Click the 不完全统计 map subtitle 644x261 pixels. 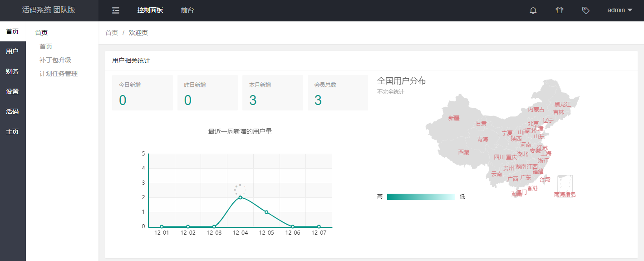pyautogui.click(x=391, y=92)
